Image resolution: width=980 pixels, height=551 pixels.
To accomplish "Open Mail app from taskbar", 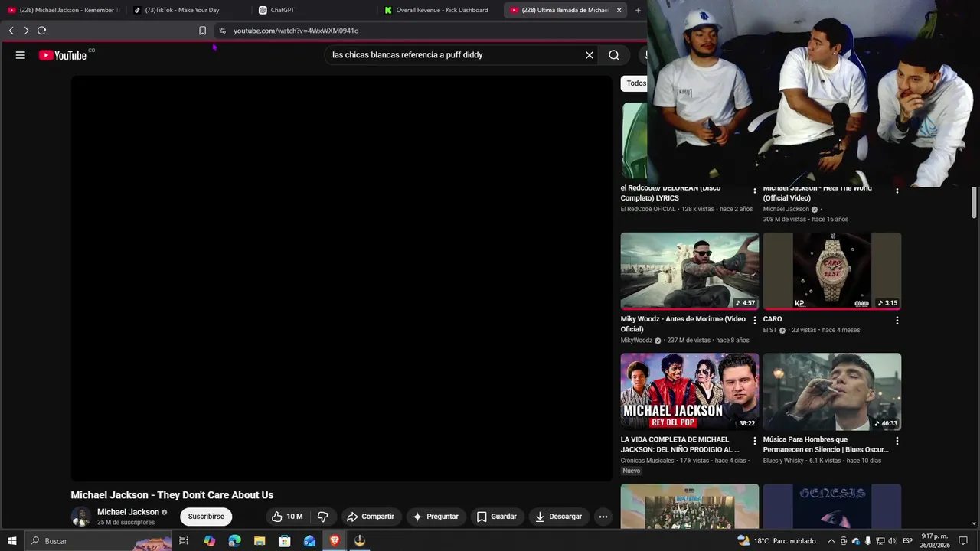I will [309, 541].
